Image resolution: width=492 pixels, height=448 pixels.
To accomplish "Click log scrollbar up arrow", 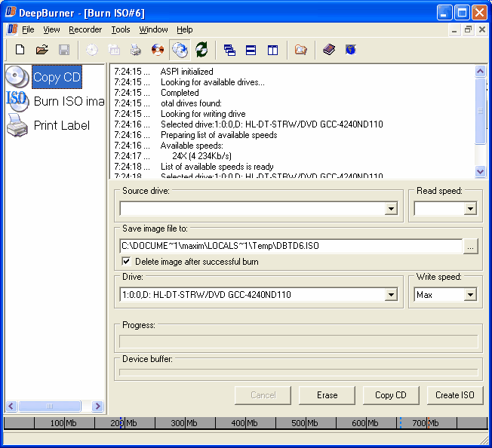I will coord(481,72).
